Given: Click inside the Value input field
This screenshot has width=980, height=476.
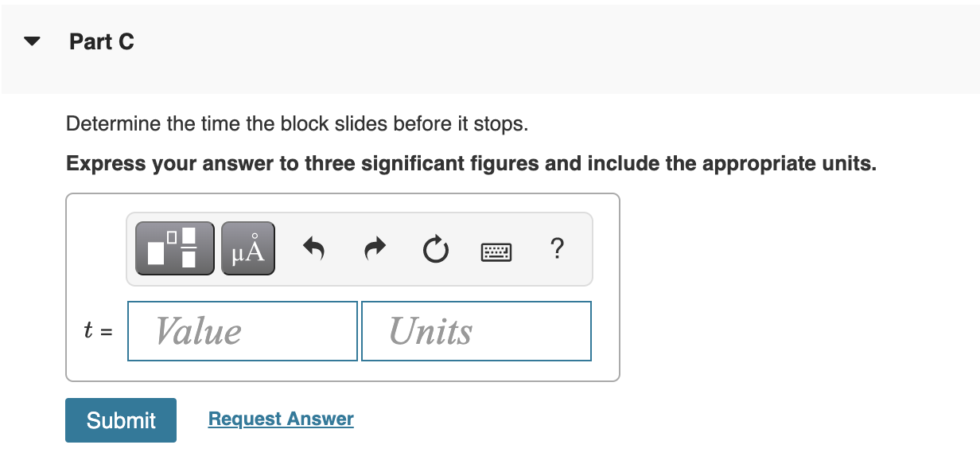Looking at the screenshot, I should (242, 330).
